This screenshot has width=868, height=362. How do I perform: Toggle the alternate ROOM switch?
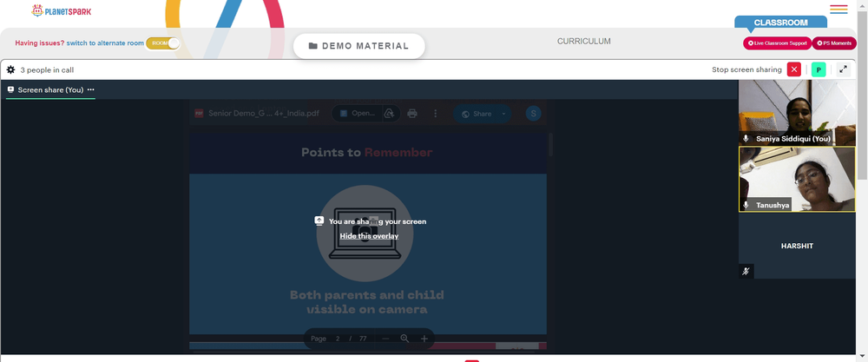click(x=163, y=43)
